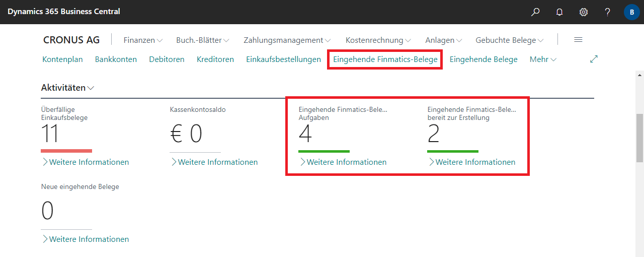Click the Überfällige Einkaufsbelege tile showing 11
This screenshot has height=257, width=644.
pos(50,134)
